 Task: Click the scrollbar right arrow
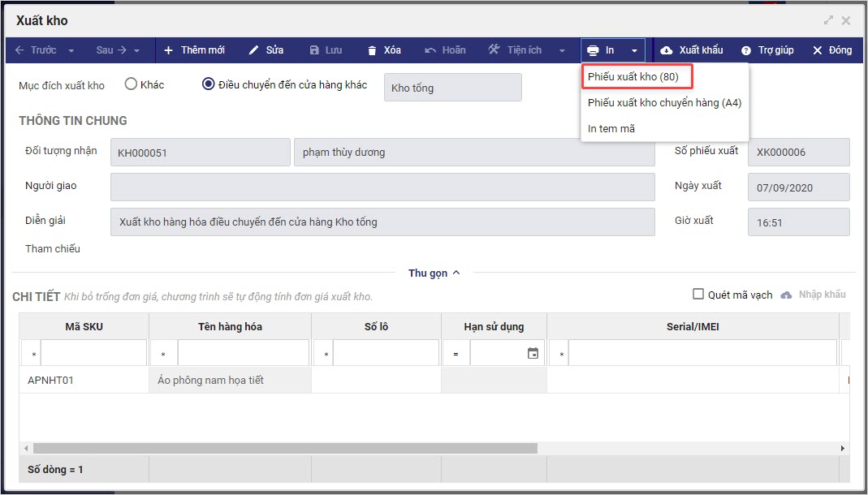[843, 448]
